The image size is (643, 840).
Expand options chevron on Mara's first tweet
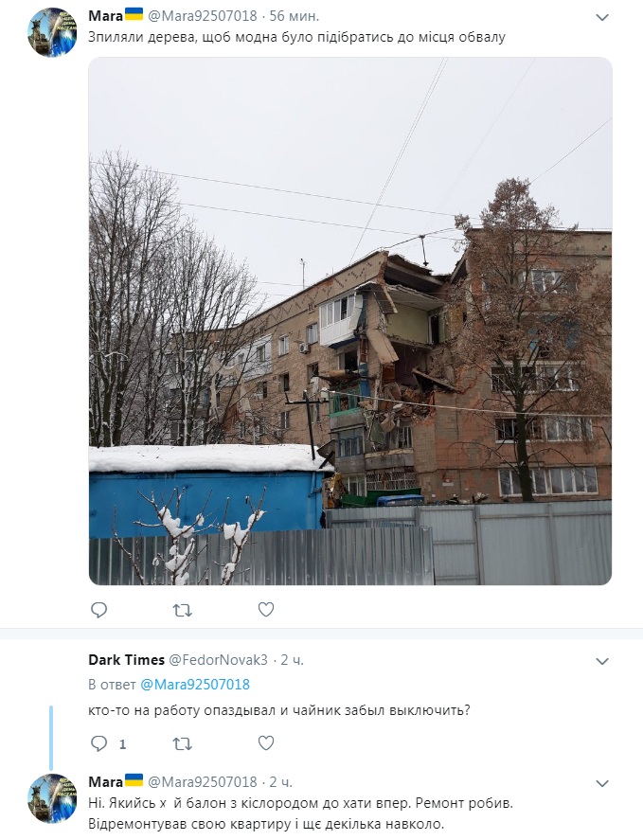click(602, 18)
